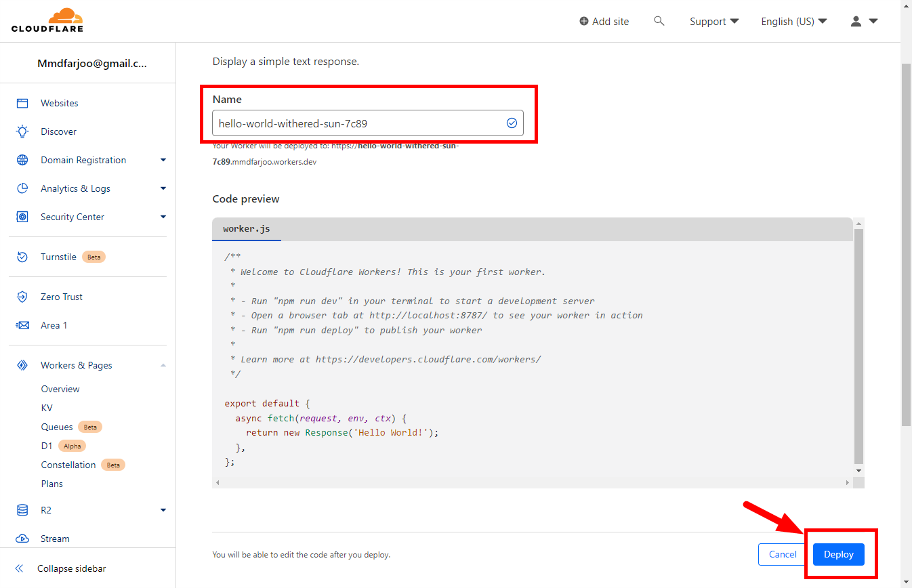
Task: Open the Constellation menu item
Action: point(68,465)
